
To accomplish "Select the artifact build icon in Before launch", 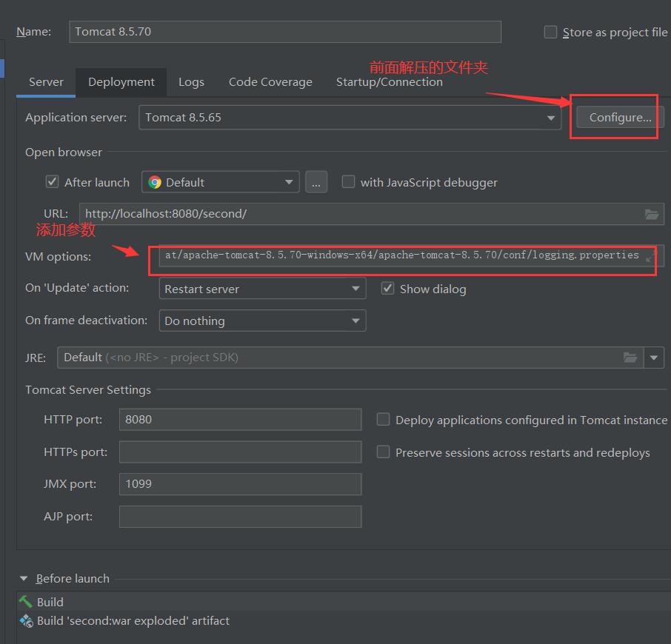I will (26, 621).
